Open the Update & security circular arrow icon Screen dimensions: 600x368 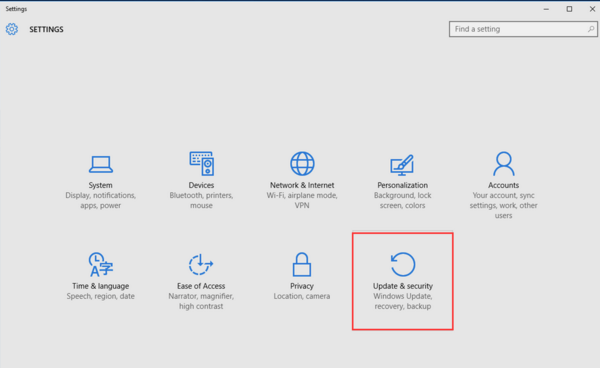pos(403,264)
